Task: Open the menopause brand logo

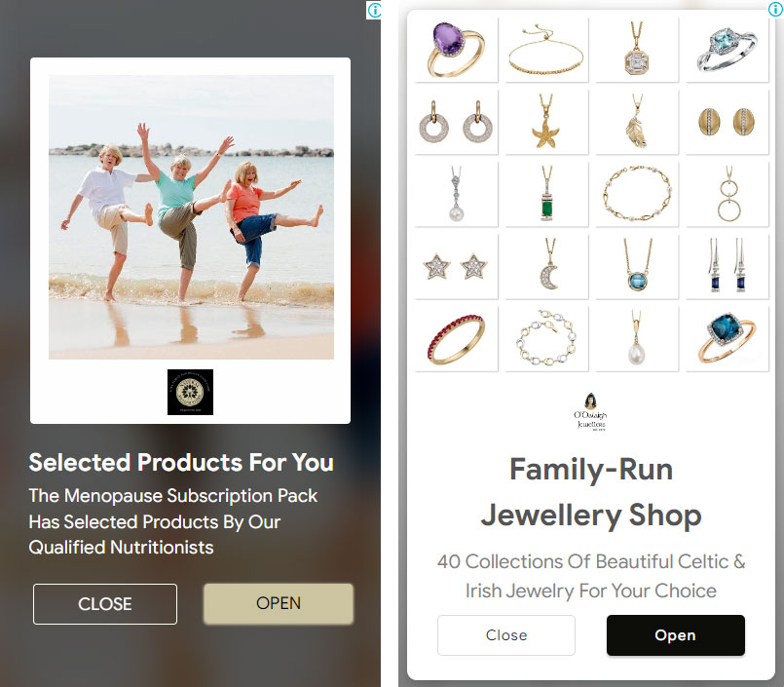Action: (190, 392)
